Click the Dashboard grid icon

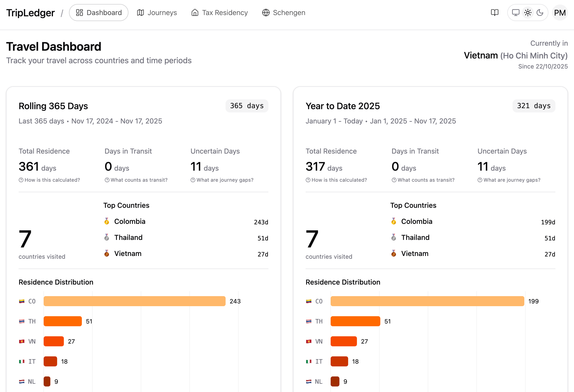click(80, 12)
